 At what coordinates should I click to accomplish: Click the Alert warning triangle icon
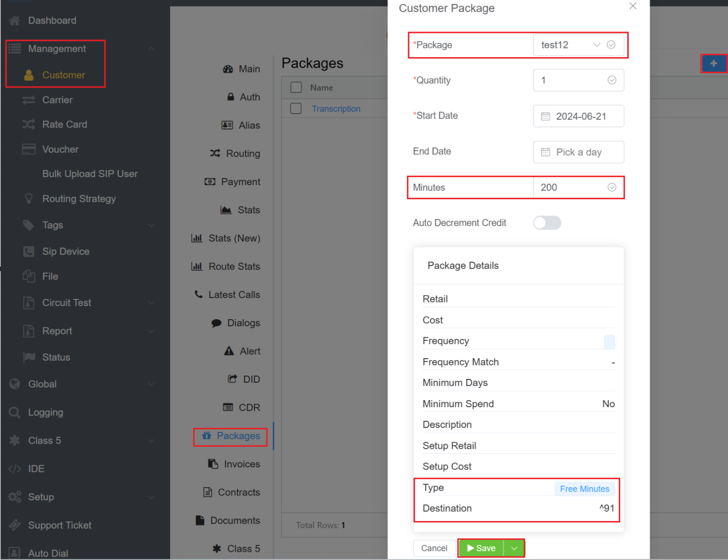[x=229, y=351]
